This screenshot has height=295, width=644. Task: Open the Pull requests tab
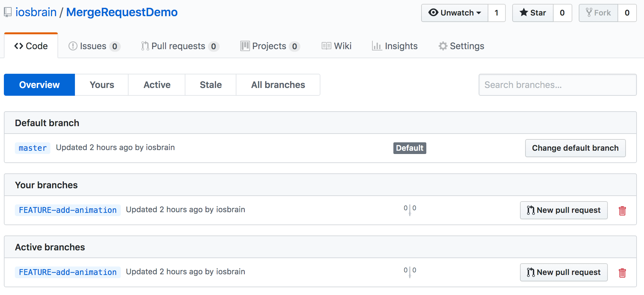[180, 46]
